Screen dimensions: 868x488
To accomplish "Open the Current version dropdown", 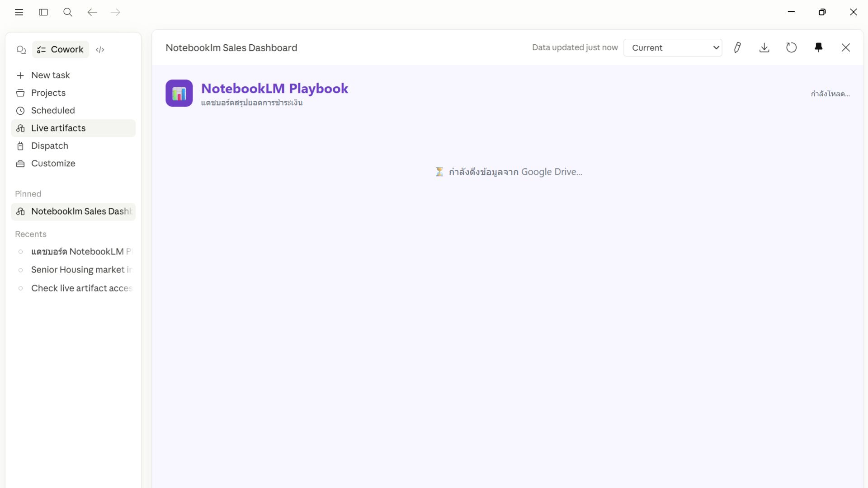I will click(673, 47).
